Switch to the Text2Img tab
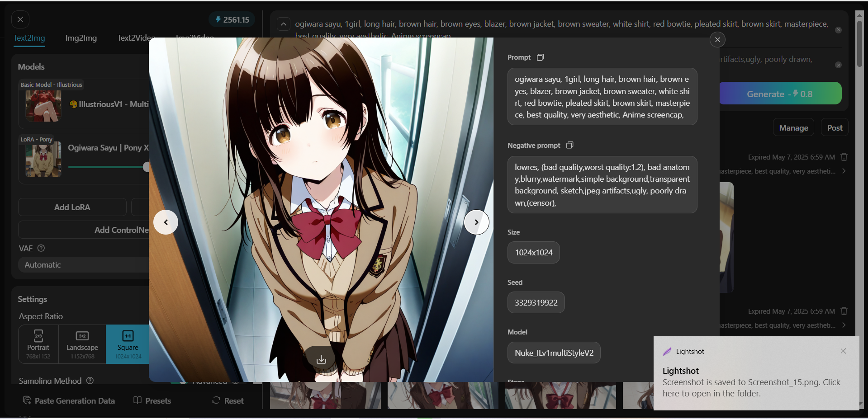The height and width of the screenshot is (419, 868). [29, 38]
